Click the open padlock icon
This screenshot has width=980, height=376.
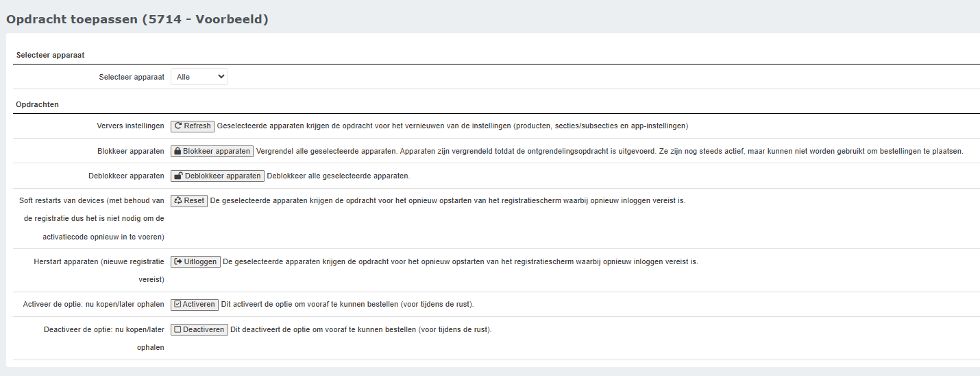point(178,176)
